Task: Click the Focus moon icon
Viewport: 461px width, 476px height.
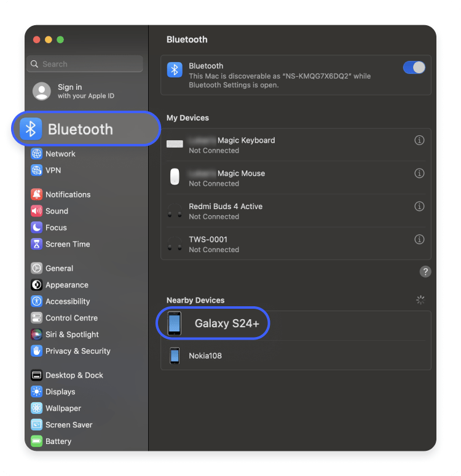Action: tap(36, 228)
